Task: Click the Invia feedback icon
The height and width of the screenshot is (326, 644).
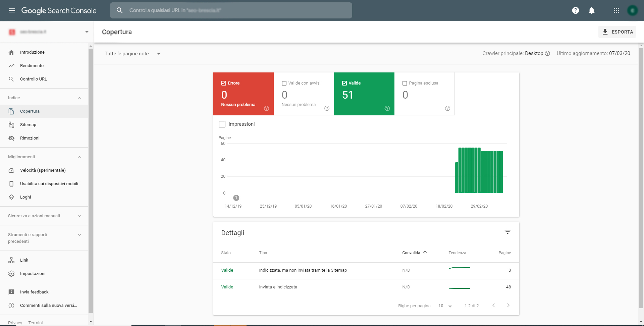Action: (x=11, y=292)
